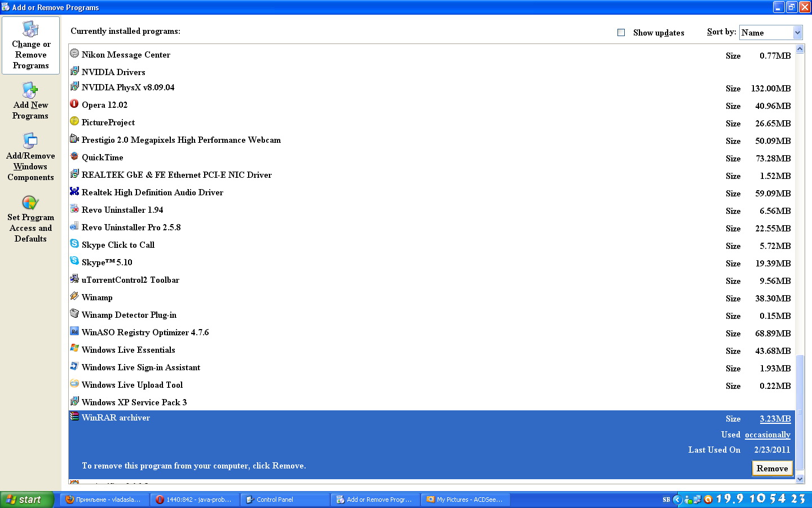Screen dimensions: 812x508
Task: Click the uTorrentControl2 Toolbar icon
Action: 74,279
